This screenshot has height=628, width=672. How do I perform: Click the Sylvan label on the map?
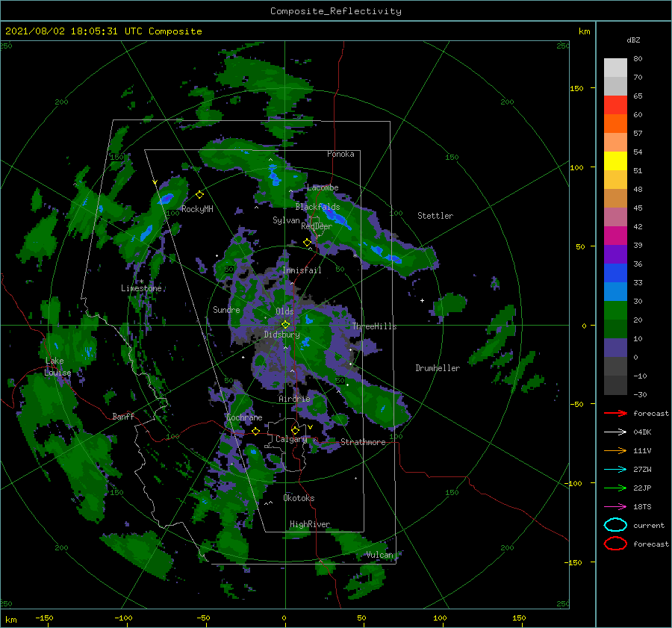[286, 220]
